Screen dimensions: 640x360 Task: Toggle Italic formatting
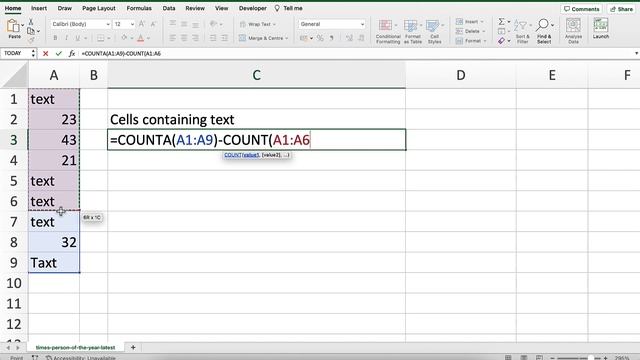point(66,38)
